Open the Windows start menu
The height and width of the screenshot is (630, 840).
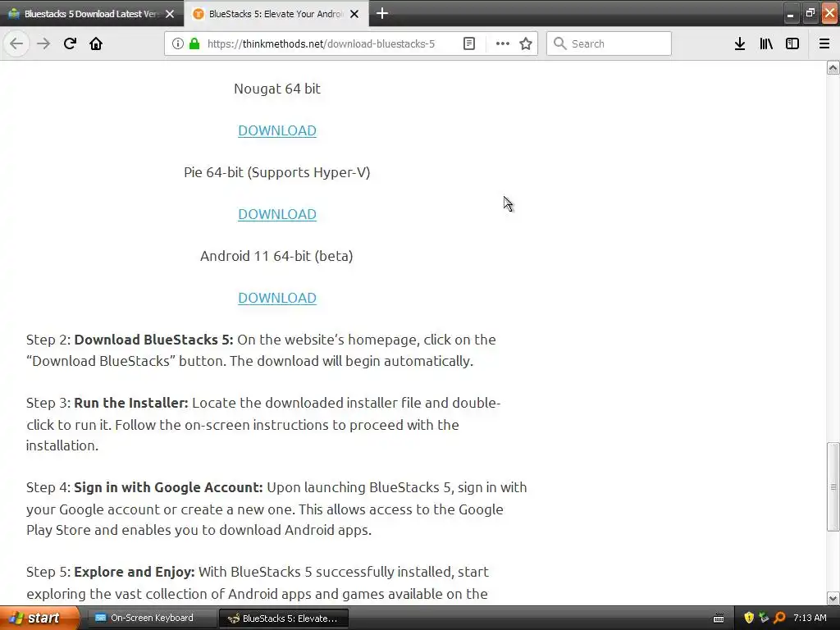point(39,618)
